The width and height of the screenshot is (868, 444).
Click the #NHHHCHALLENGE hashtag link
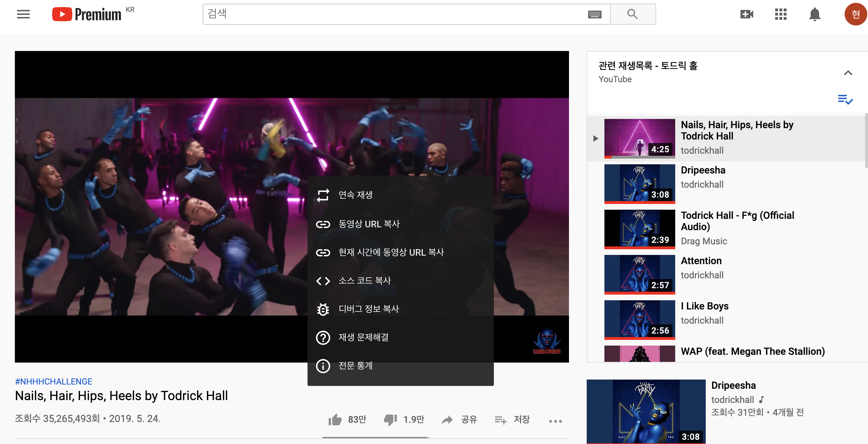[x=53, y=381]
